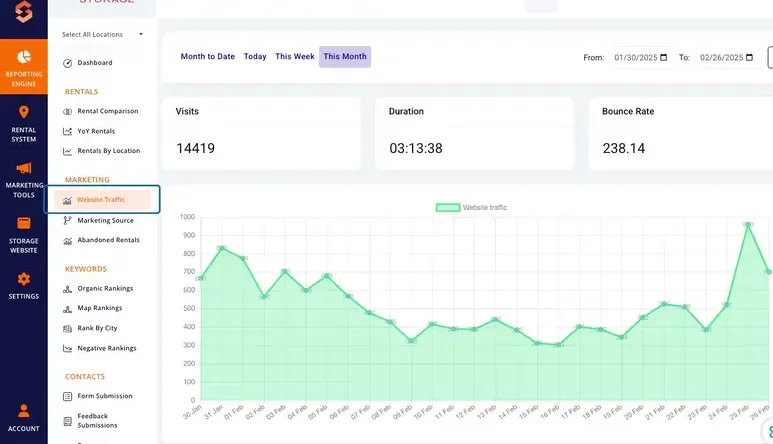Expand the Select All Locations dropdown

pos(102,34)
